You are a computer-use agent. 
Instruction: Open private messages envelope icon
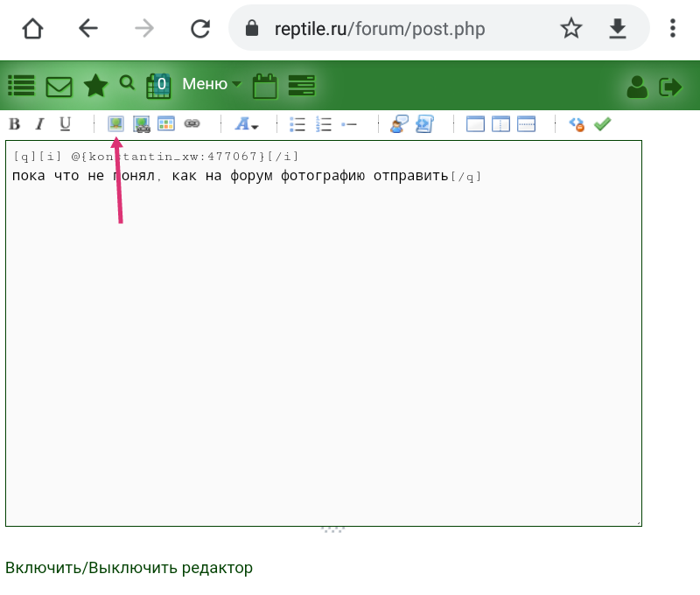tap(59, 87)
